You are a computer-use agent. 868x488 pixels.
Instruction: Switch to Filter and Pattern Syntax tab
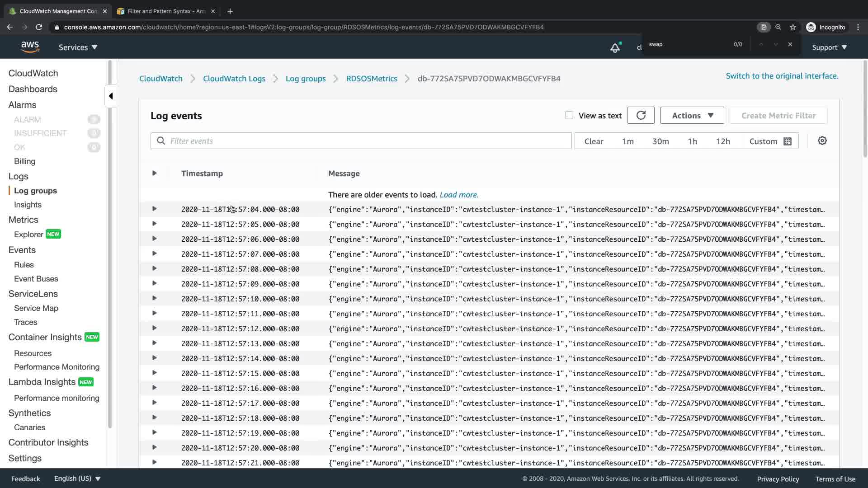click(x=166, y=11)
